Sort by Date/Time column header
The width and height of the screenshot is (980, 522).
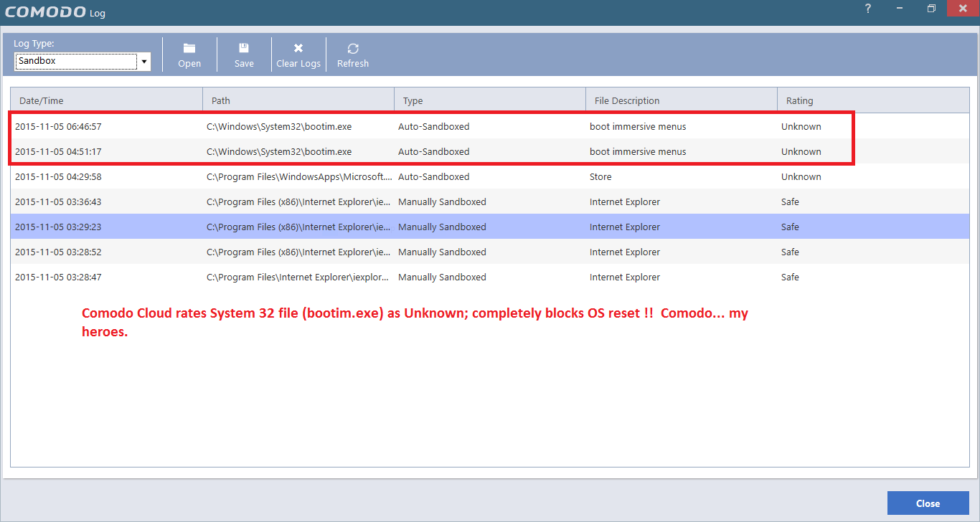[x=106, y=100]
